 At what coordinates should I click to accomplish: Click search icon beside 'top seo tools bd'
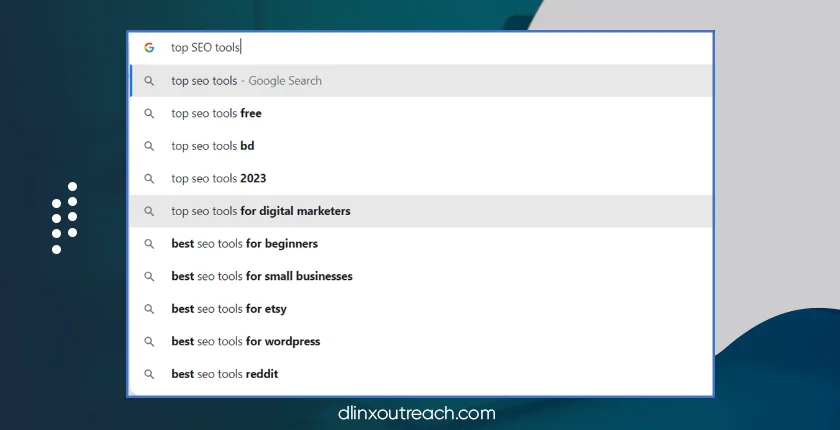[x=149, y=146]
